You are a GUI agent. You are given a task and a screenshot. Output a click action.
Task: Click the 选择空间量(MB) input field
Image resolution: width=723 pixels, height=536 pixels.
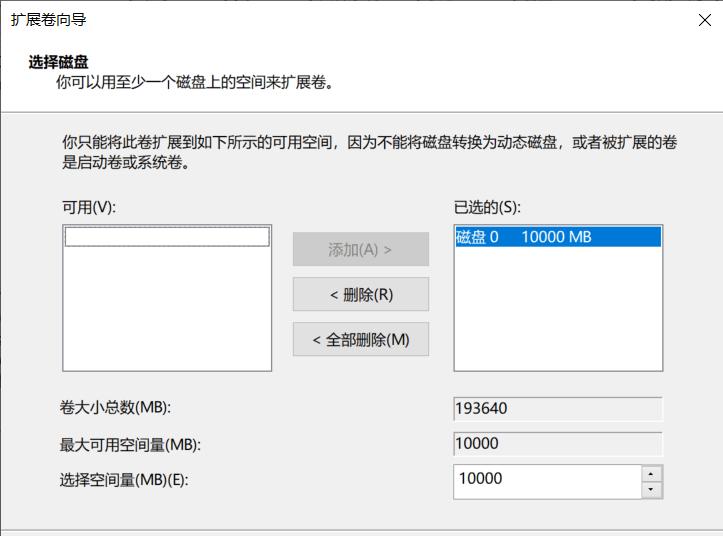coord(547,481)
